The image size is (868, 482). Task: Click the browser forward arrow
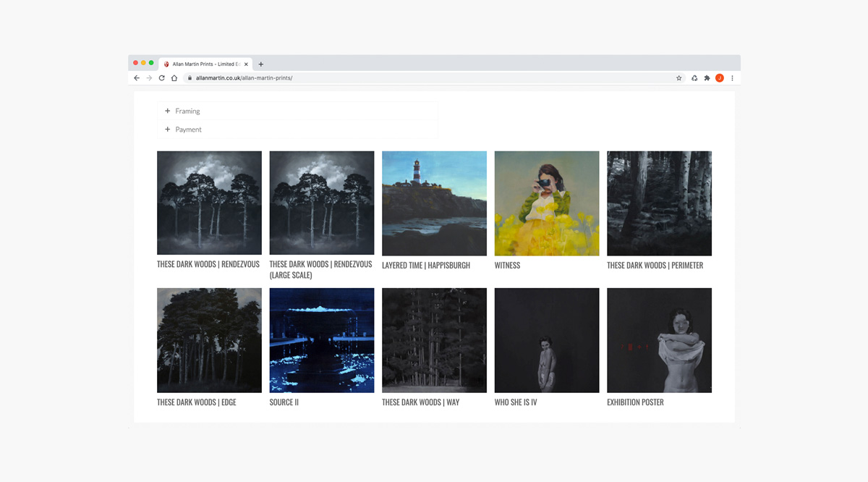149,78
